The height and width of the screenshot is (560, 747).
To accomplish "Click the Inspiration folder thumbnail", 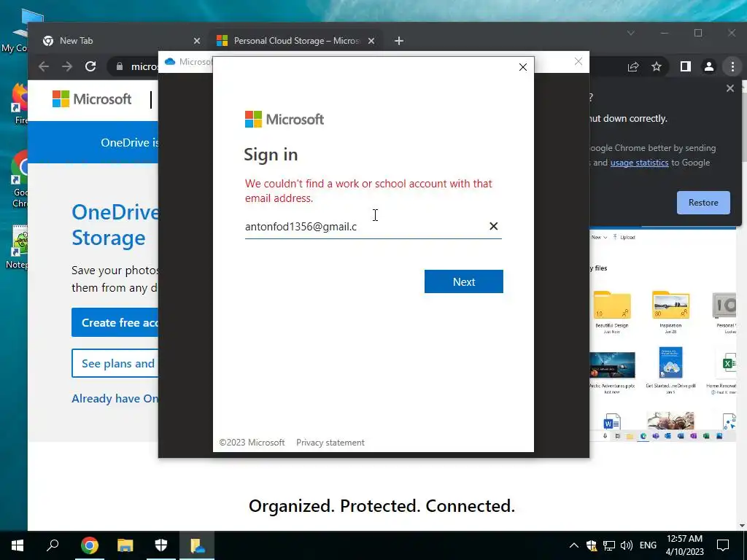I will coord(670,305).
